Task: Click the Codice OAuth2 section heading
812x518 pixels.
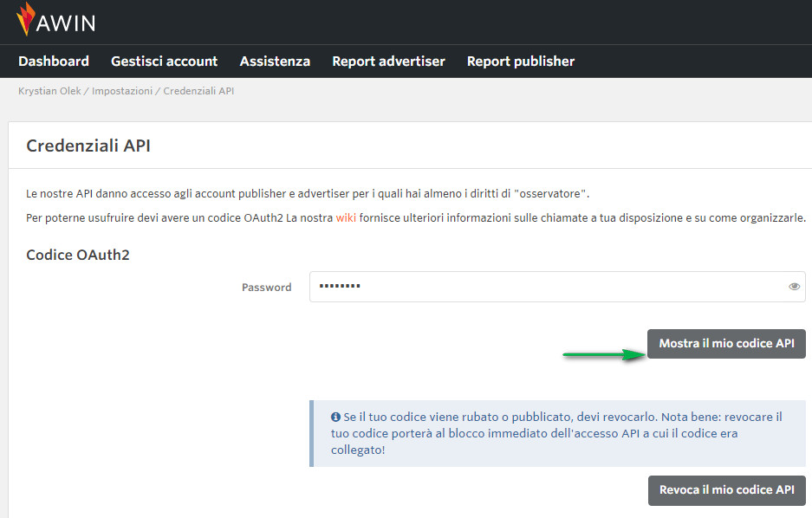Action: pyautogui.click(x=78, y=255)
